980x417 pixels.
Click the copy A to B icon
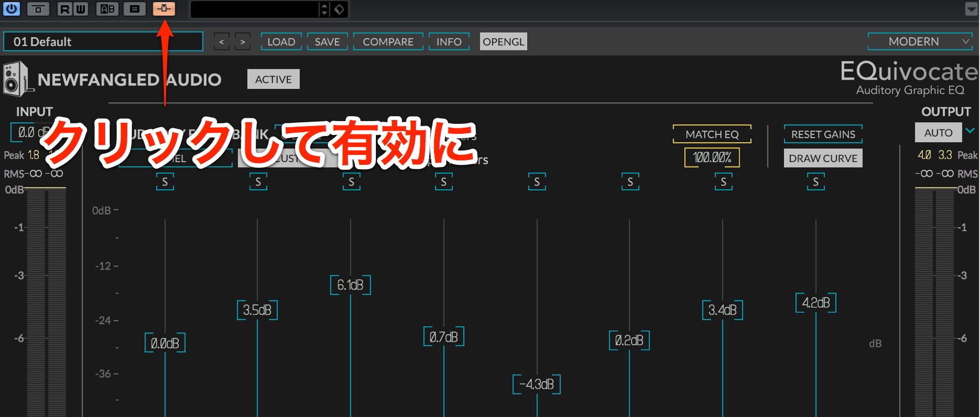(x=135, y=9)
